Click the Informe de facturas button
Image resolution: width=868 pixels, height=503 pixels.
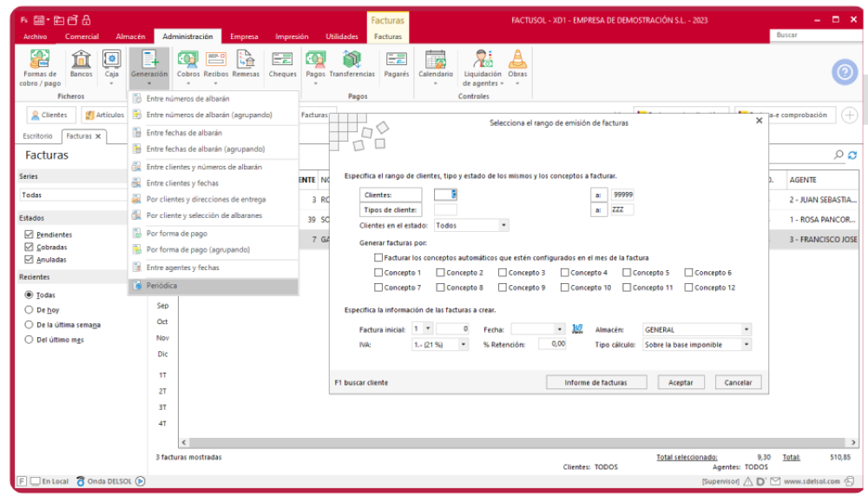coord(596,382)
